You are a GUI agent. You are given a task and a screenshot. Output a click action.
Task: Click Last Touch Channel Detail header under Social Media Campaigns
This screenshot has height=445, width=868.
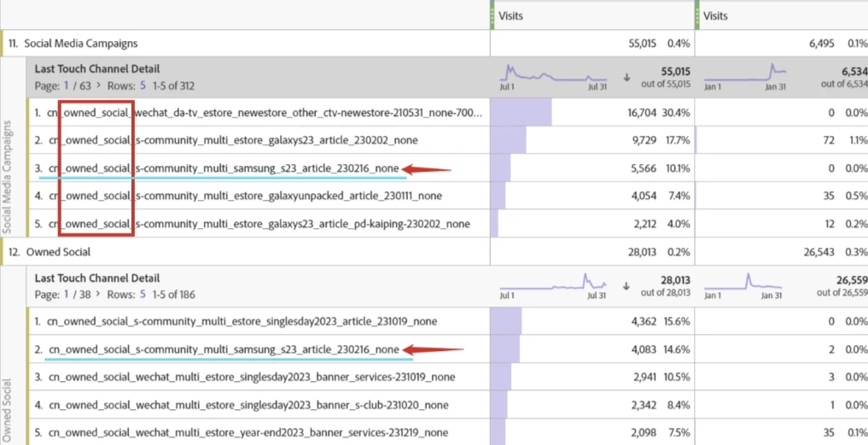pyautogui.click(x=97, y=69)
